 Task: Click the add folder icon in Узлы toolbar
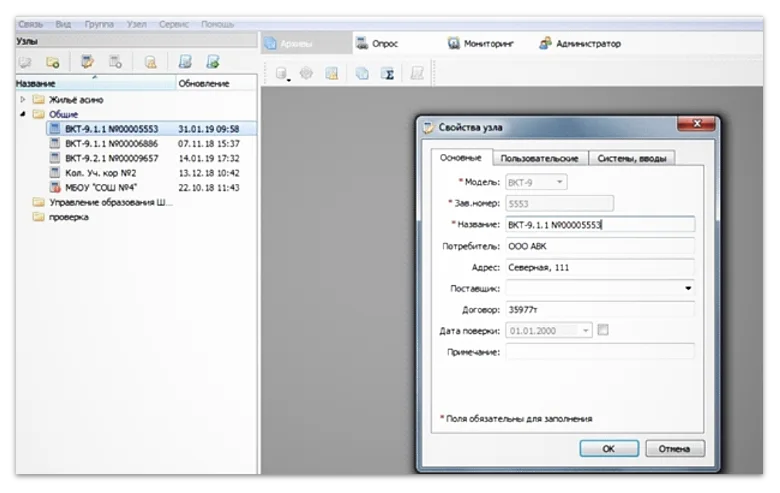pos(52,62)
